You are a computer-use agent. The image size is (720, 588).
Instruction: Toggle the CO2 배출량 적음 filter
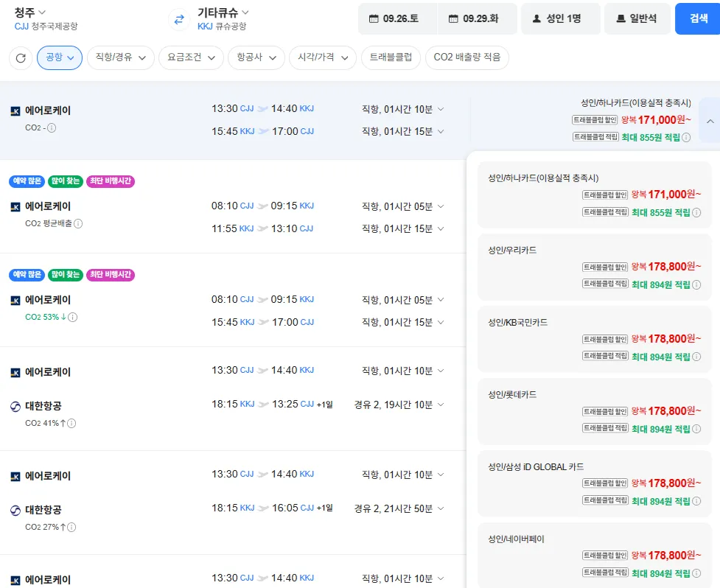pyautogui.click(x=467, y=57)
